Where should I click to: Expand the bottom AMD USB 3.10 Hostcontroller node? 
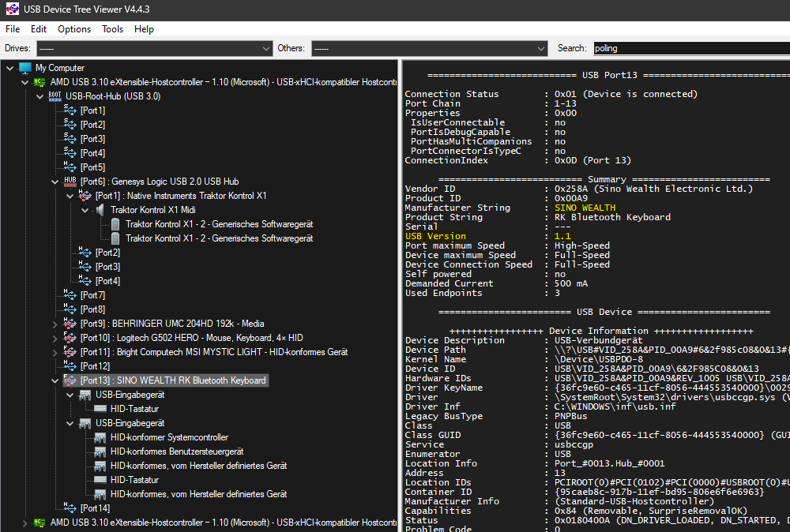[x=24, y=523]
